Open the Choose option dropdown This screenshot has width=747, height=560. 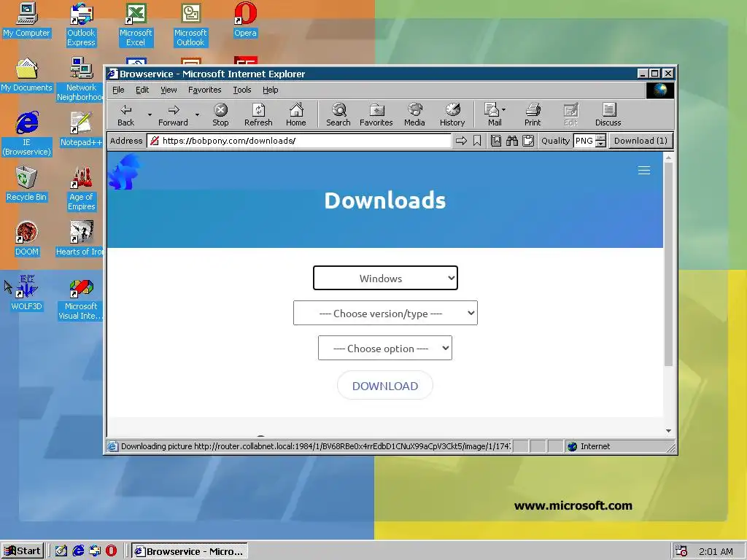click(x=385, y=348)
